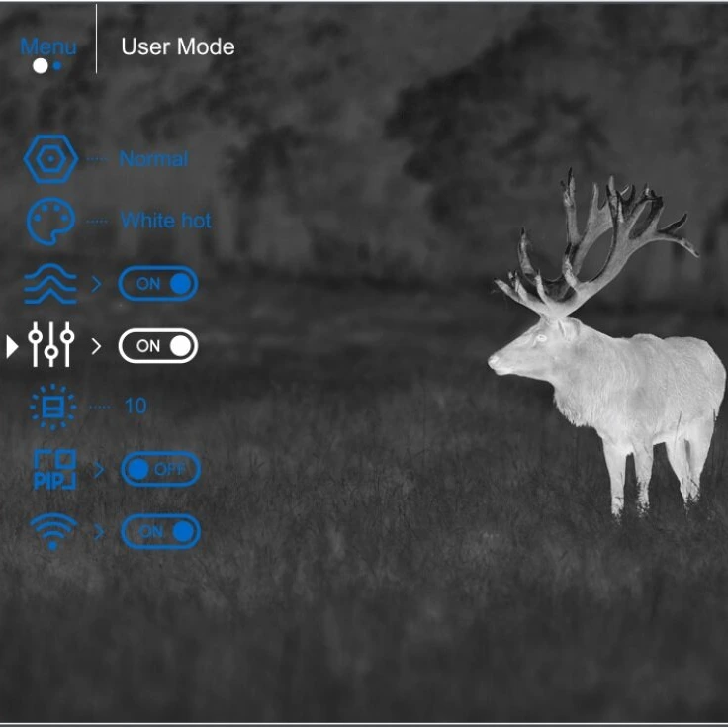The height and width of the screenshot is (728, 728).
Task: Click the Menu heading
Action: (x=48, y=46)
